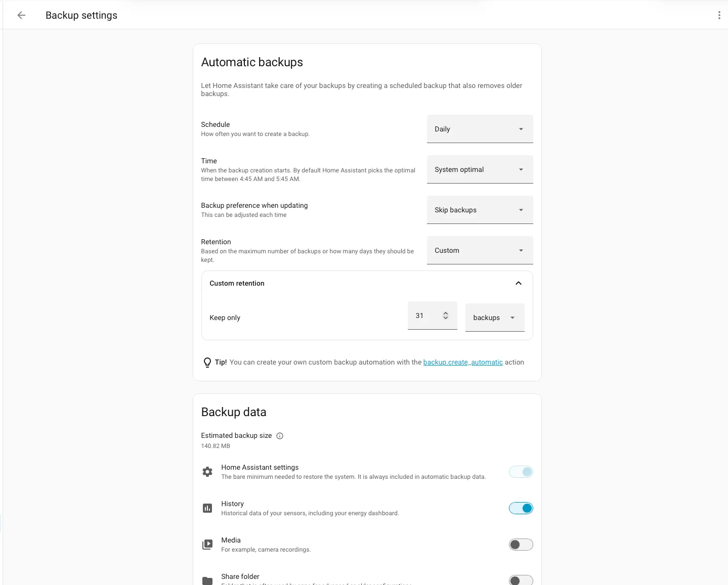Click the Automatic backups heading
The height and width of the screenshot is (585, 728).
pyautogui.click(x=252, y=62)
